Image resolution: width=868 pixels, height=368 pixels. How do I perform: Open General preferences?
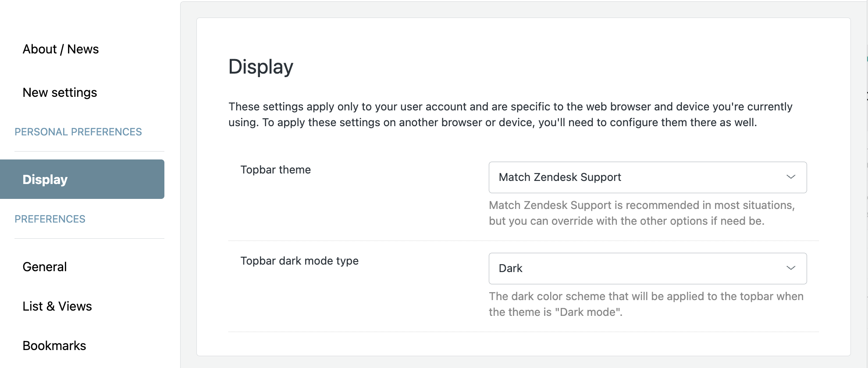[45, 267]
